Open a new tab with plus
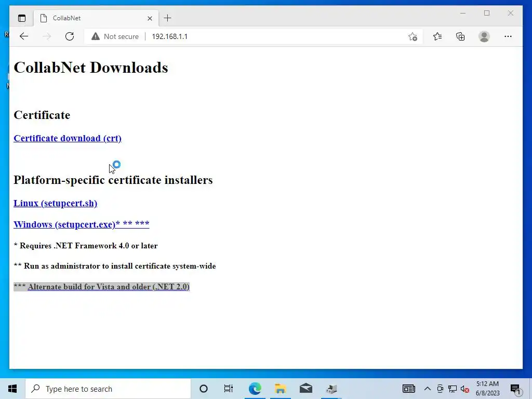This screenshot has width=532, height=399. point(168,18)
